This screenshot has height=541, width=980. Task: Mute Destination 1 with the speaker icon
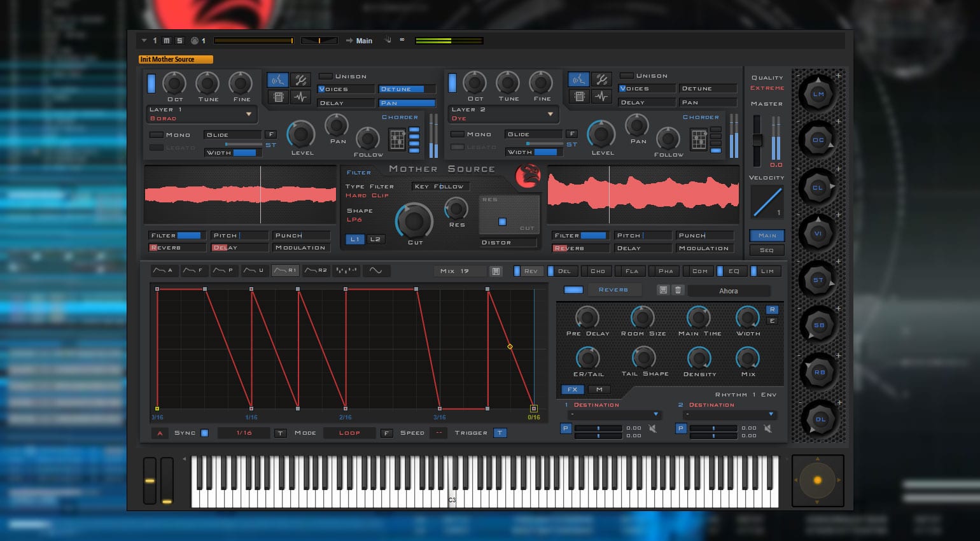coord(652,429)
